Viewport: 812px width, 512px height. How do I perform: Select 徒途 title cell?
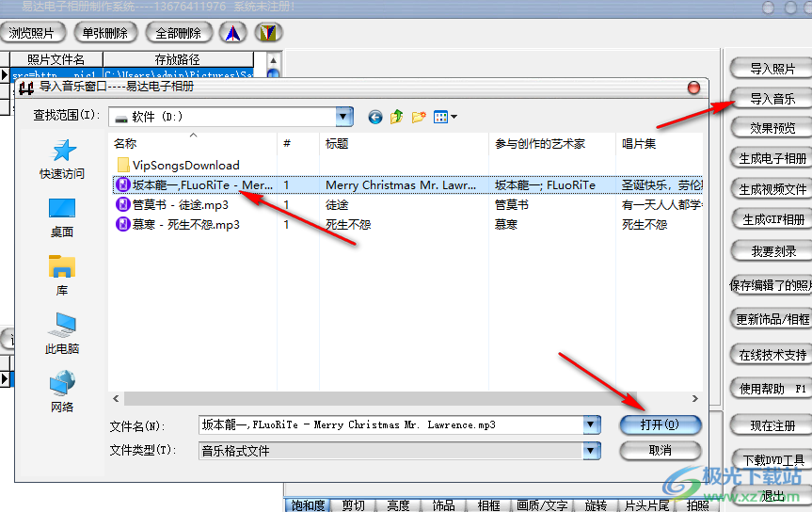337,204
